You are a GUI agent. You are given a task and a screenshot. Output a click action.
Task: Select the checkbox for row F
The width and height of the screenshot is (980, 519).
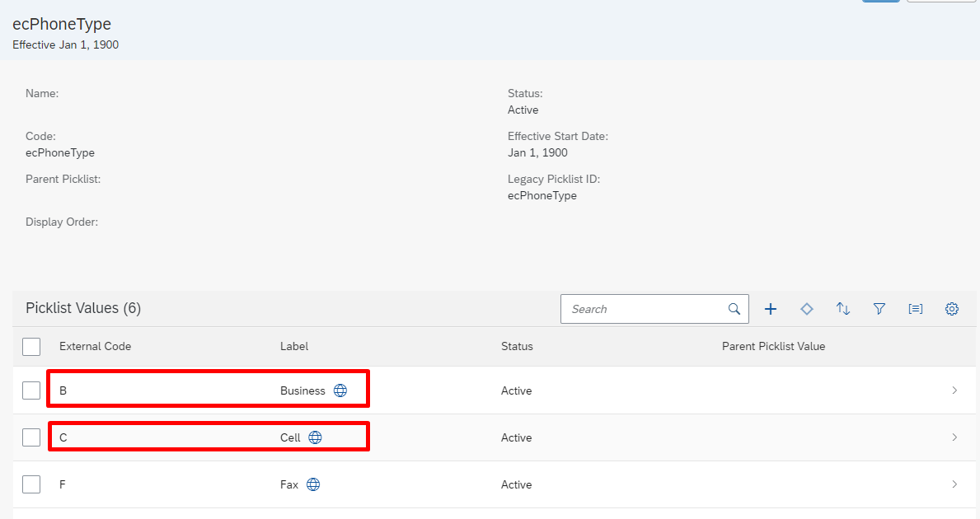tap(31, 484)
